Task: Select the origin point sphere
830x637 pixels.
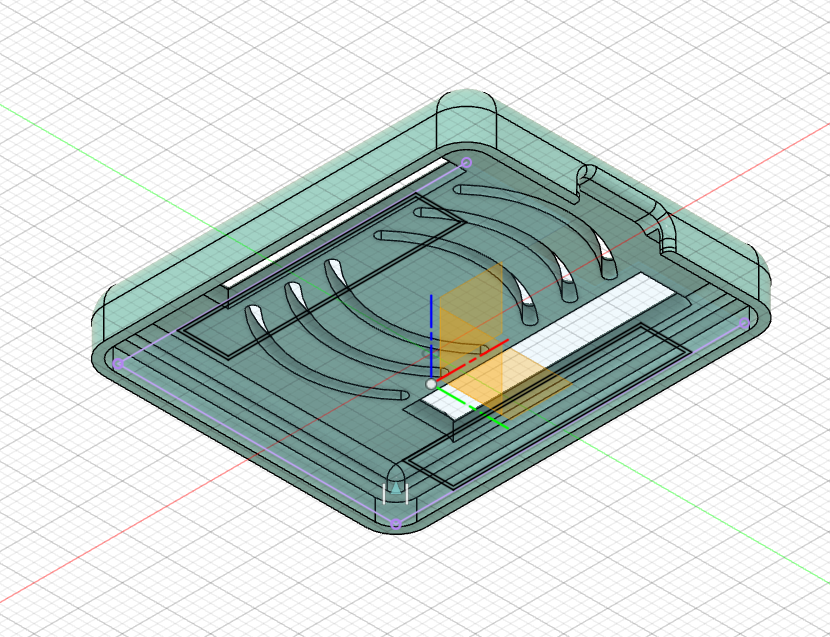Action: (432, 383)
